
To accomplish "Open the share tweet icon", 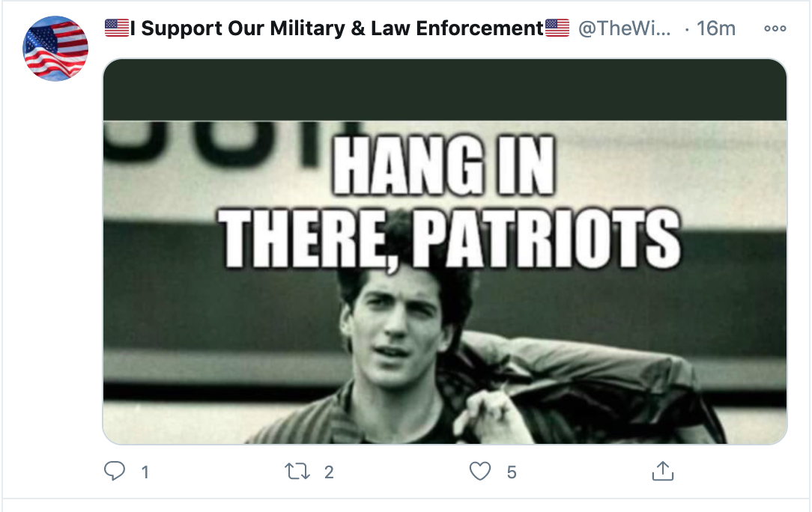I will pyautogui.click(x=663, y=471).
